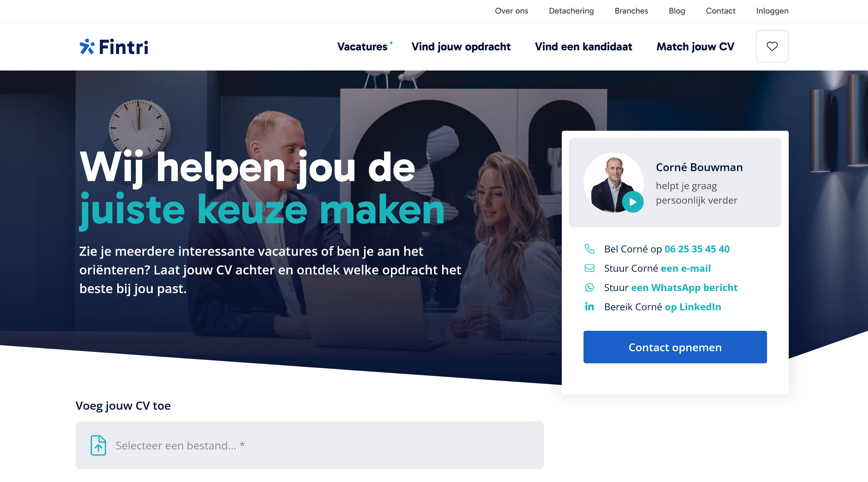Click the WhatsApp icon
The height and width of the screenshot is (482, 868).
[589, 287]
